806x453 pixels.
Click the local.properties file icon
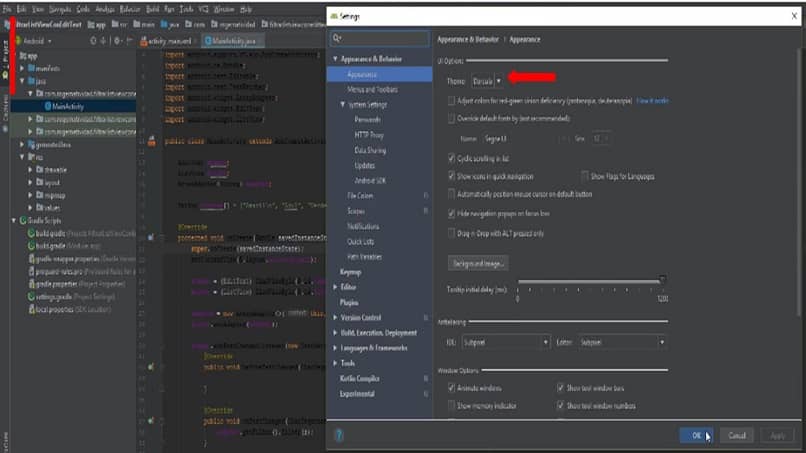click(x=31, y=309)
